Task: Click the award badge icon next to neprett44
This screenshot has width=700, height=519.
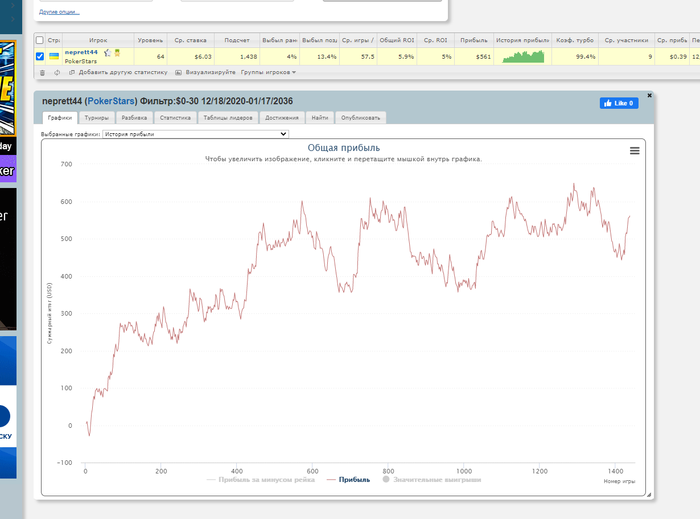Action: 117,53
